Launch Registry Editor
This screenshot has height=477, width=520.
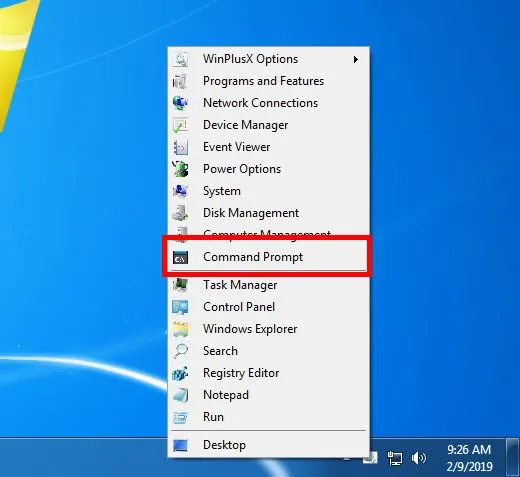[268, 373]
